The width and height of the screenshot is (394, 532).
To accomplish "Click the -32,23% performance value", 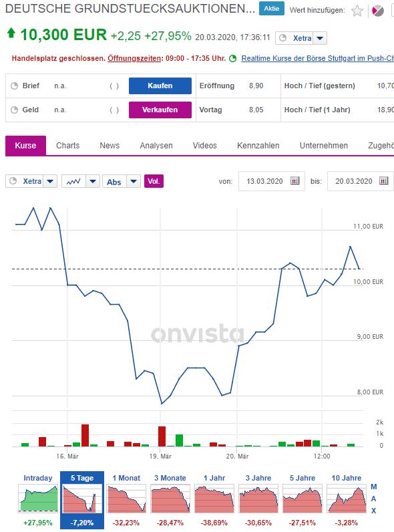I will (126, 523).
